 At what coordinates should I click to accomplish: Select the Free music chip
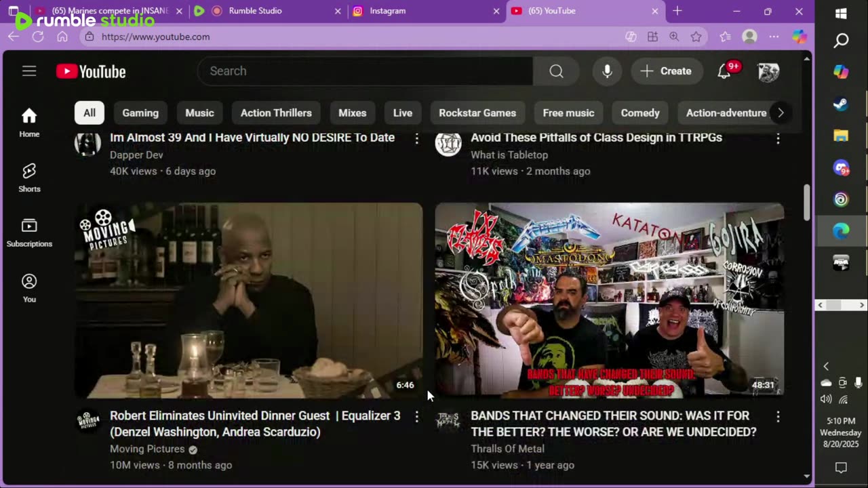point(568,113)
